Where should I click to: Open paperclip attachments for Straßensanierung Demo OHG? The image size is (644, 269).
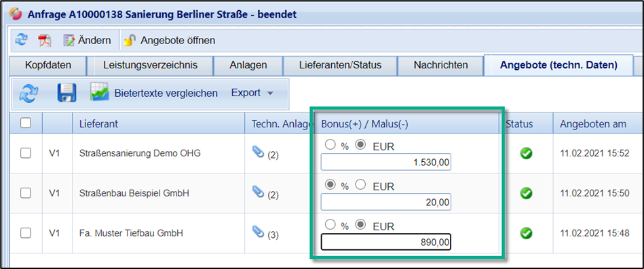[258, 153]
